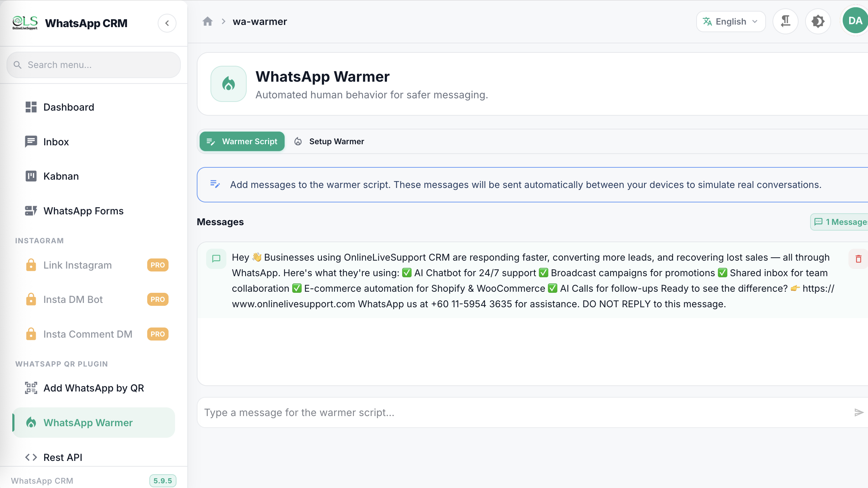Click the WhatsApp Forms icon
This screenshot has height=488, width=868.
click(31, 211)
